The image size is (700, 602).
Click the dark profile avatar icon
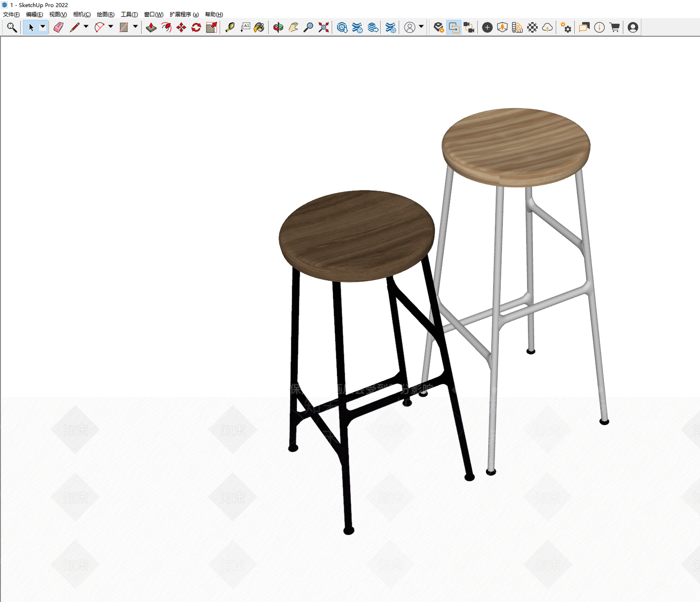tap(633, 28)
